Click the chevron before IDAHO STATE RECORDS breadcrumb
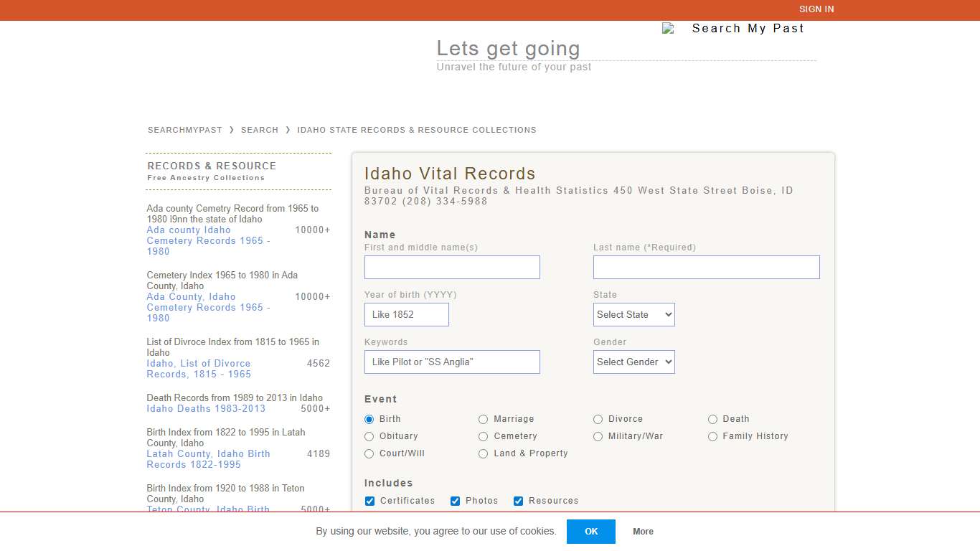 pos(287,130)
